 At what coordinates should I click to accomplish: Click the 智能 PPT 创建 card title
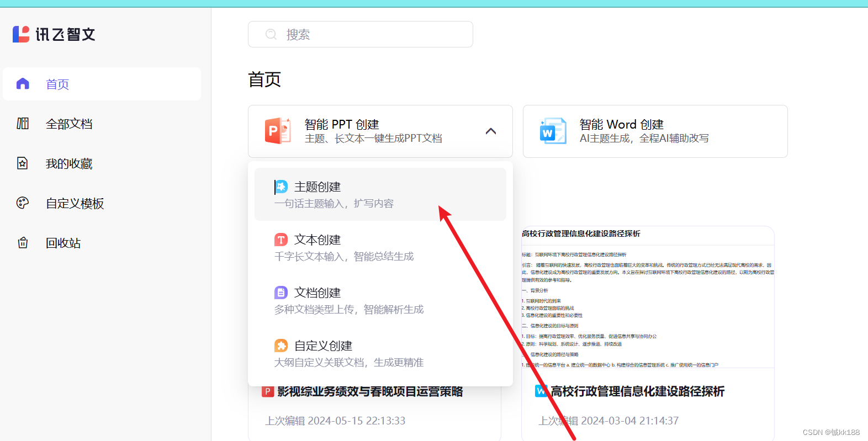(342, 124)
